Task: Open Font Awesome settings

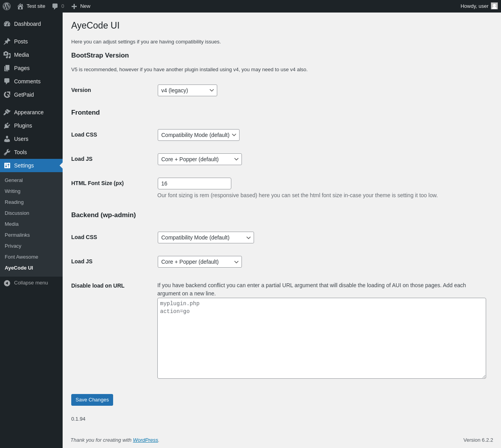Action: click(22, 257)
